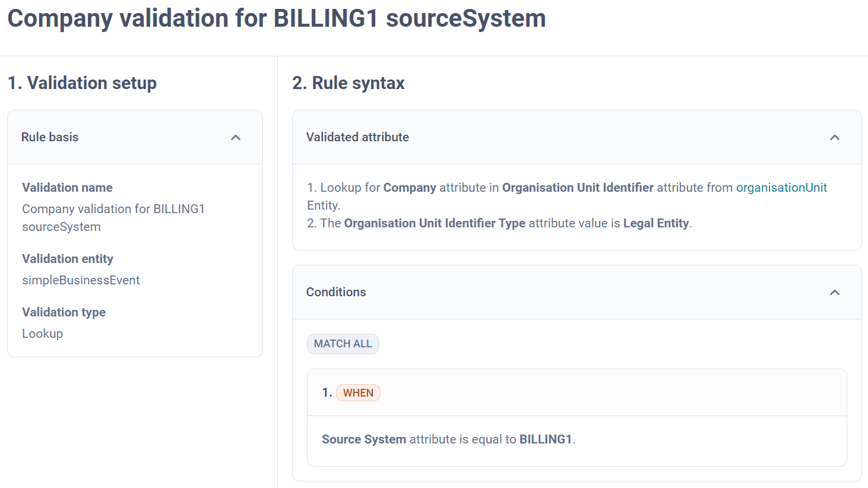Click the Rule basis header title
This screenshot has width=868, height=488.
[50, 137]
